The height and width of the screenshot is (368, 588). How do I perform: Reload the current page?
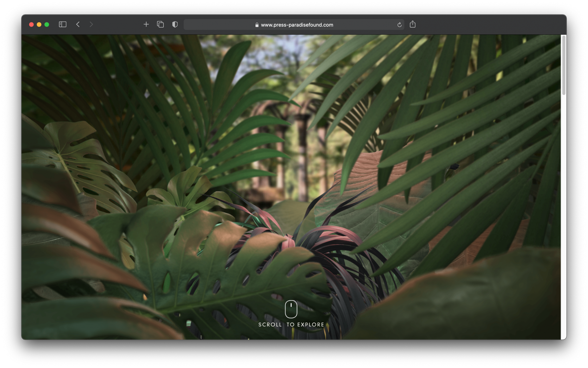coord(399,25)
